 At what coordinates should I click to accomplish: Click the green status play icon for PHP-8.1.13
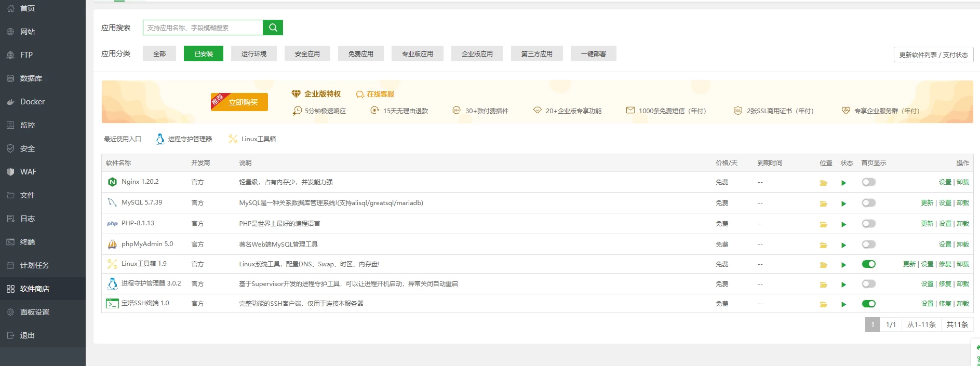843,224
